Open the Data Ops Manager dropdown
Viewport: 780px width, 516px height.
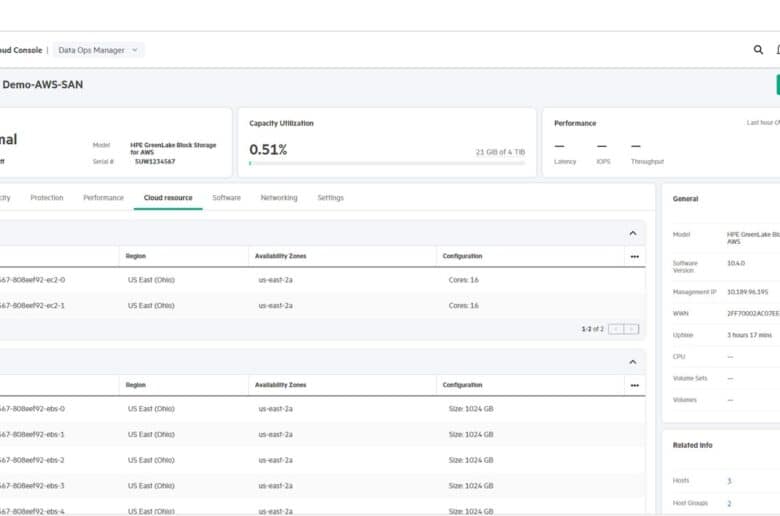pyautogui.click(x=98, y=50)
